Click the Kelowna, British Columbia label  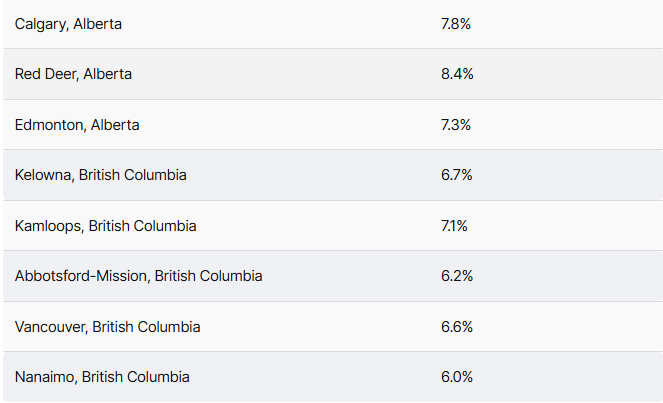[101, 175]
